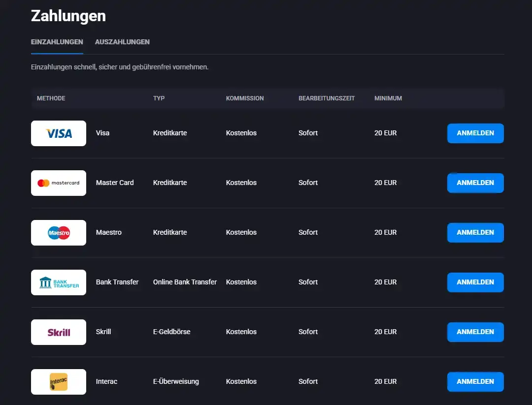Select the Bank Transfer method name

point(117,282)
